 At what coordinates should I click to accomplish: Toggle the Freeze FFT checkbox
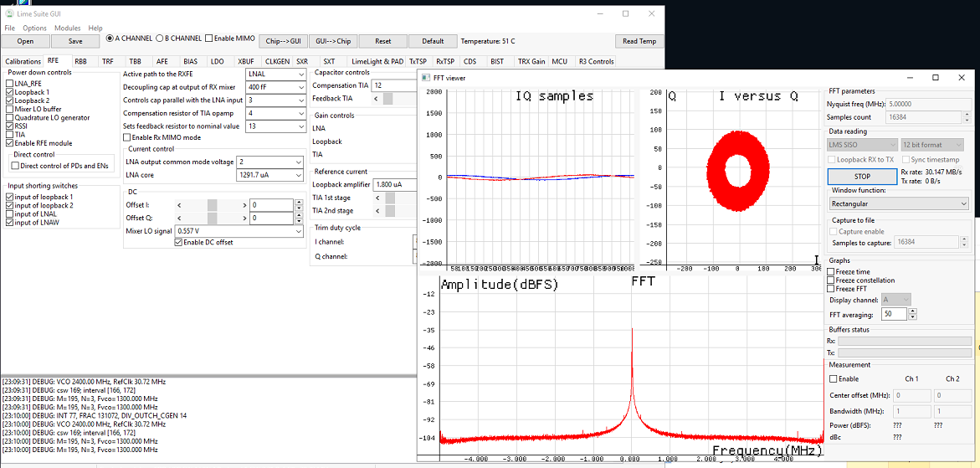(x=831, y=289)
